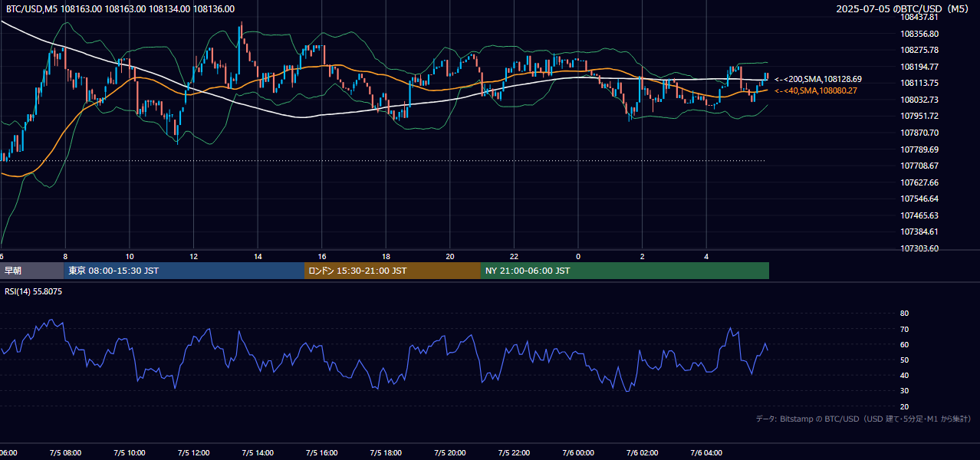Click the 108113.75 price axis label

click(x=919, y=83)
